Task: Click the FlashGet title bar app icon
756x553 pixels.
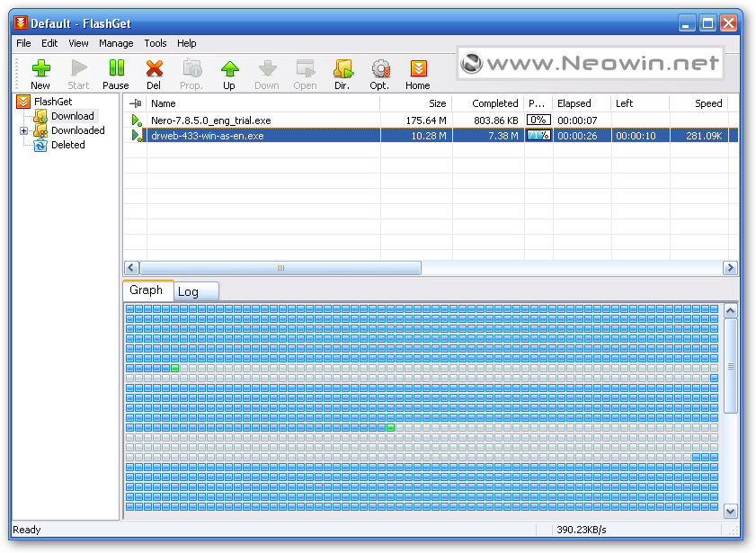Action: 21,22
